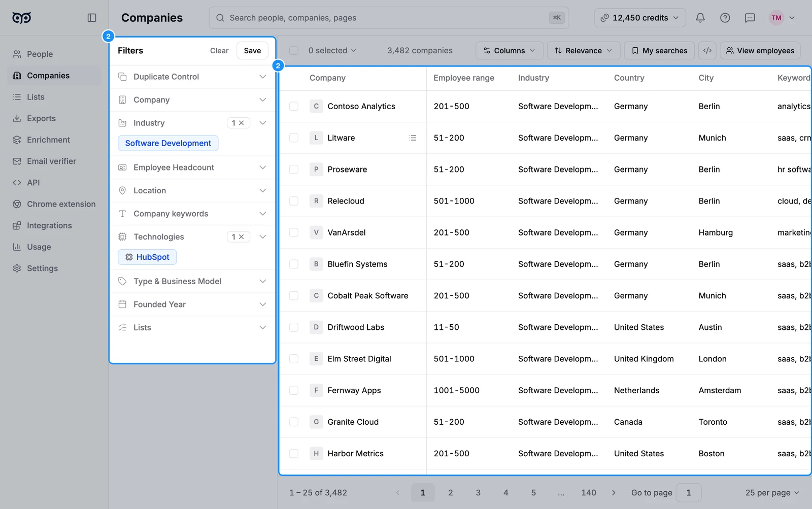Check the Elm Street Digital row checkbox
Image resolution: width=812 pixels, height=509 pixels.
tap(294, 359)
